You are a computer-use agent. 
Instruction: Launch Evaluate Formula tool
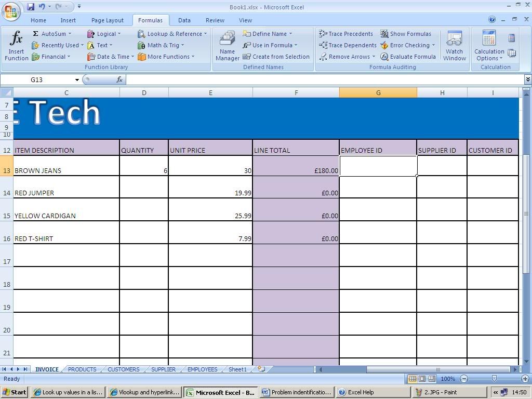(408, 57)
